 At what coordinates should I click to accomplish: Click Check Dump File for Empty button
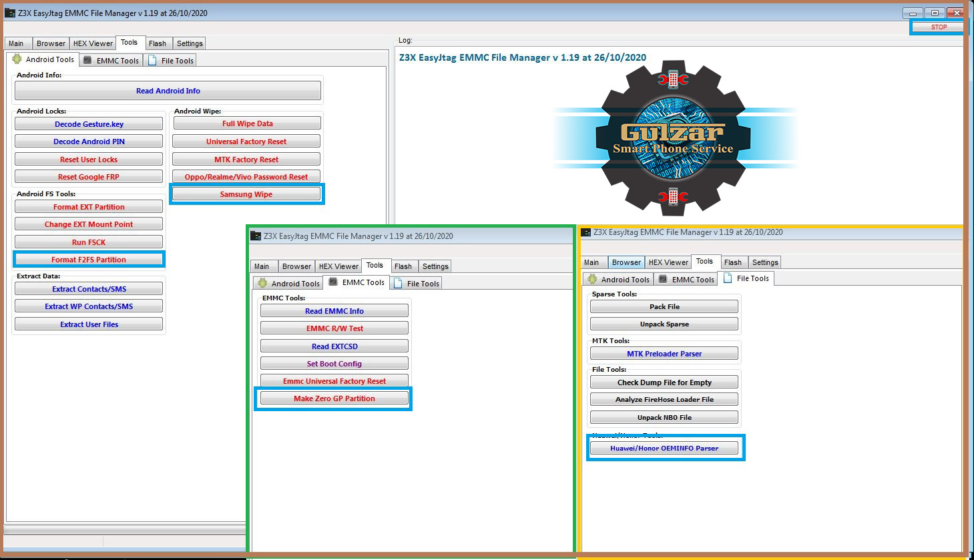click(x=664, y=382)
